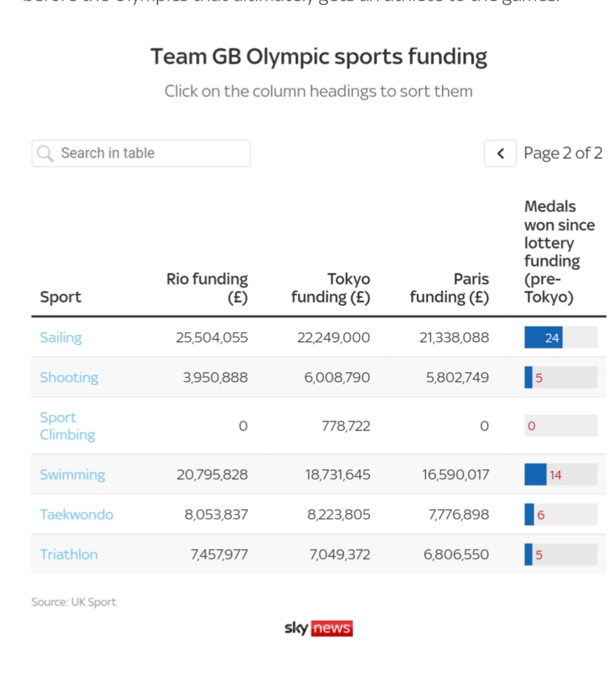Sort by Rio funding (£) column
The image size is (616, 693).
(207, 288)
